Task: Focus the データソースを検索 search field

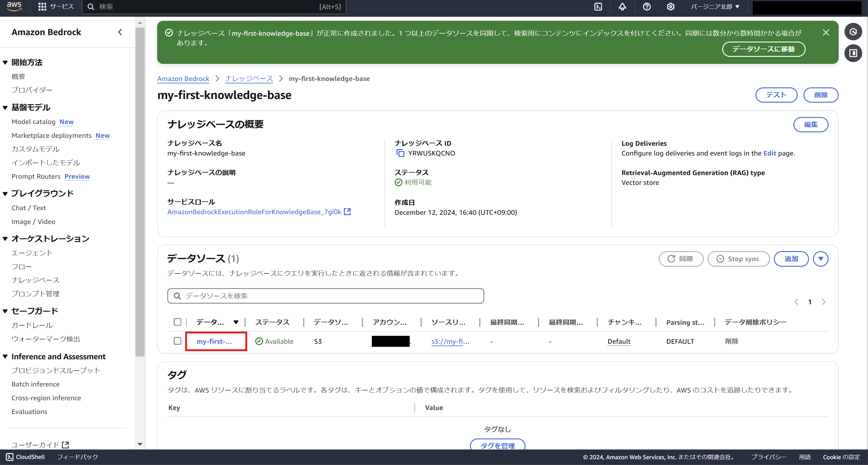Action: 325,296
